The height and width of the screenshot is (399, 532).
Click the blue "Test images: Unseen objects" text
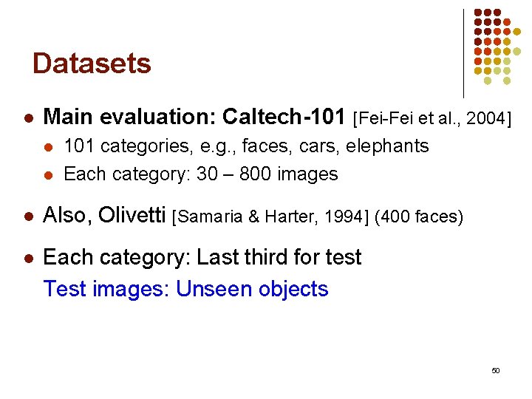[186, 289]
